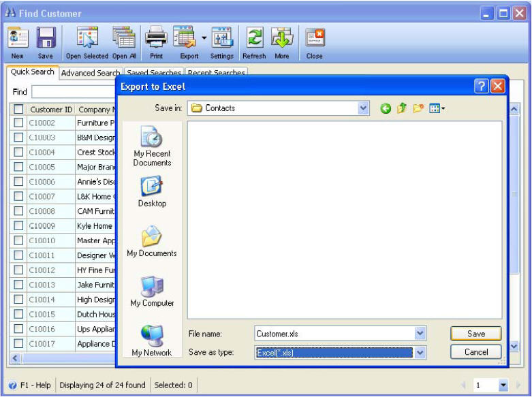Select My Recent Documents in places bar
This screenshot has width=532, height=397.
[152, 146]
